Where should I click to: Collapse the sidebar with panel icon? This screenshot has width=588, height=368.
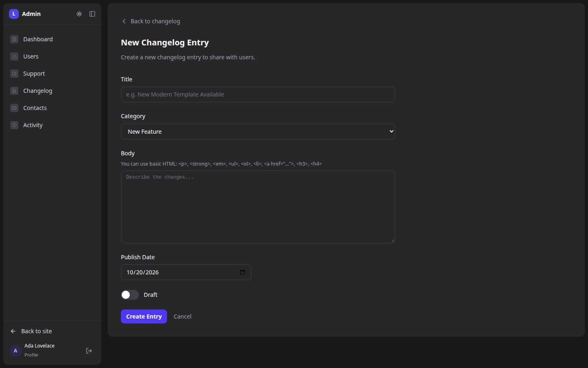point(92,14)
